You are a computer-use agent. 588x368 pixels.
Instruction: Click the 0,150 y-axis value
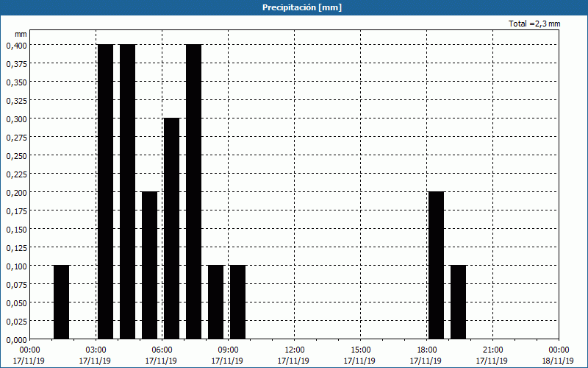click(x=16, y=230)
